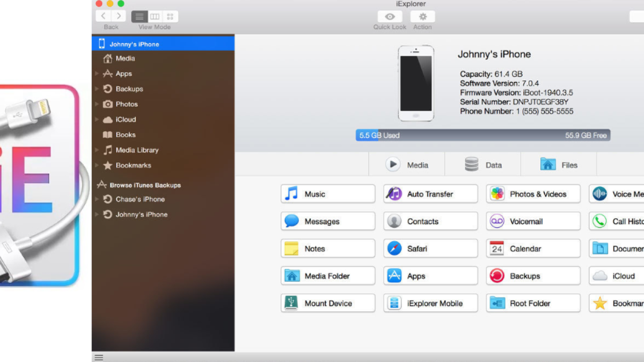Click the 55.9 GB Free label
644x362 pixels.
click(x=586, y=135)
